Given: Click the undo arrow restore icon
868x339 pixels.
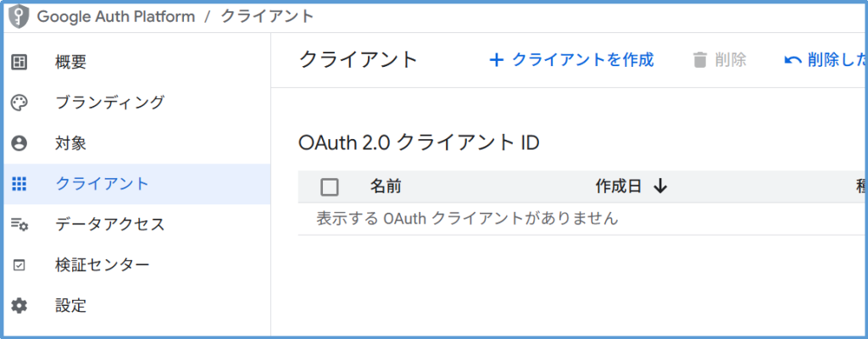Looking at the screenshot, I should click(x=793, y=60).
